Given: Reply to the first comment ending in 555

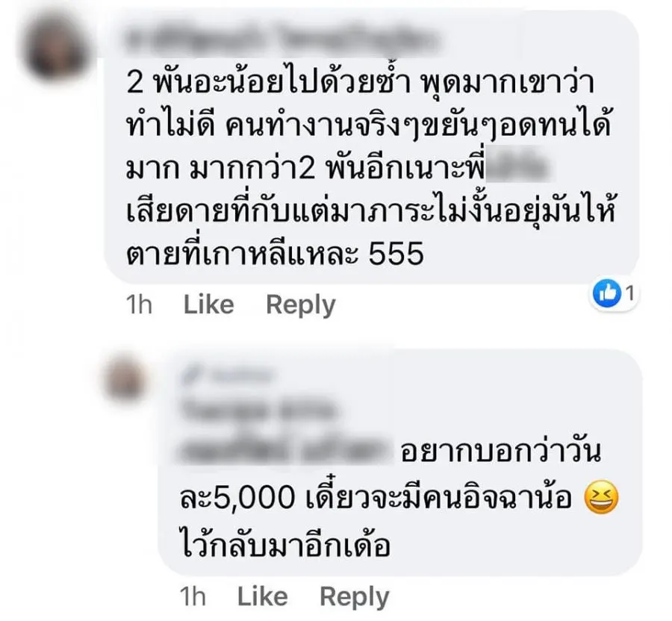Looking at the screenshot, I should coord(301,305).
